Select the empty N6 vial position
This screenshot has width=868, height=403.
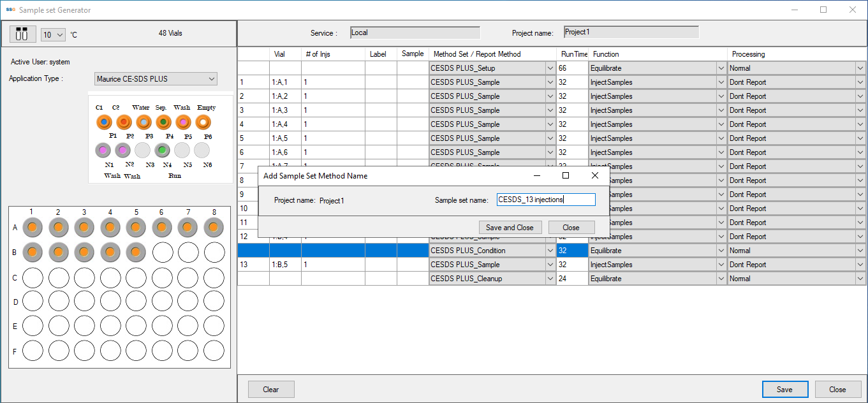[202, 150]
